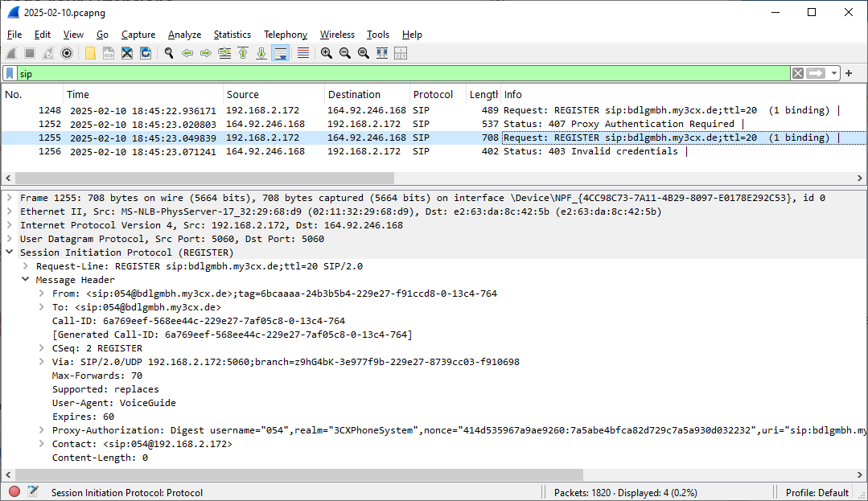Viewport: 868px width, 501px height.
Task: Apply the display filter arrow
Action: point(816,74)
